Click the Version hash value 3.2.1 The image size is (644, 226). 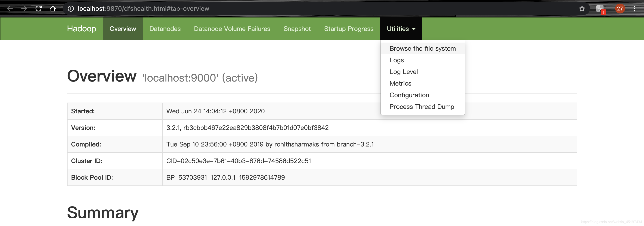point(247,128)
